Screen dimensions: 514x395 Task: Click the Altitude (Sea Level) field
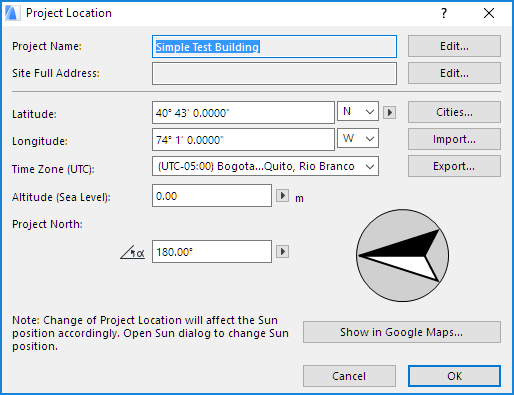point(212,196)
